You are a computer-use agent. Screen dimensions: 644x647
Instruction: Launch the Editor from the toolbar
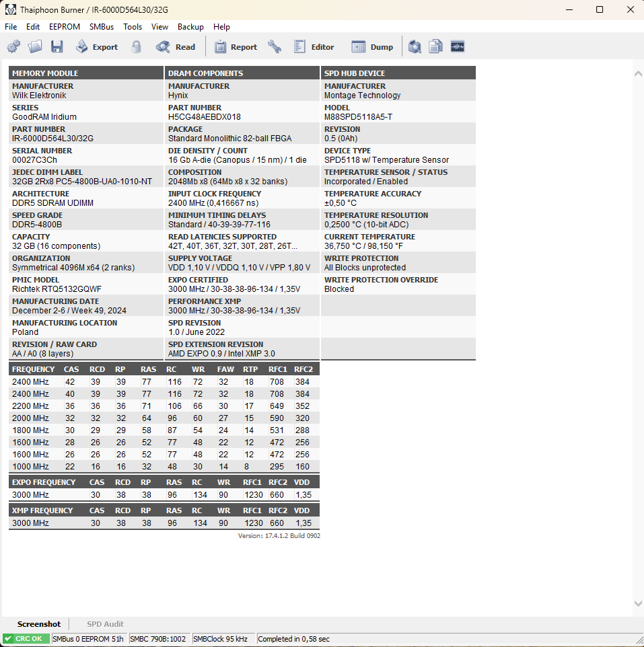click(x=314, y=47)
